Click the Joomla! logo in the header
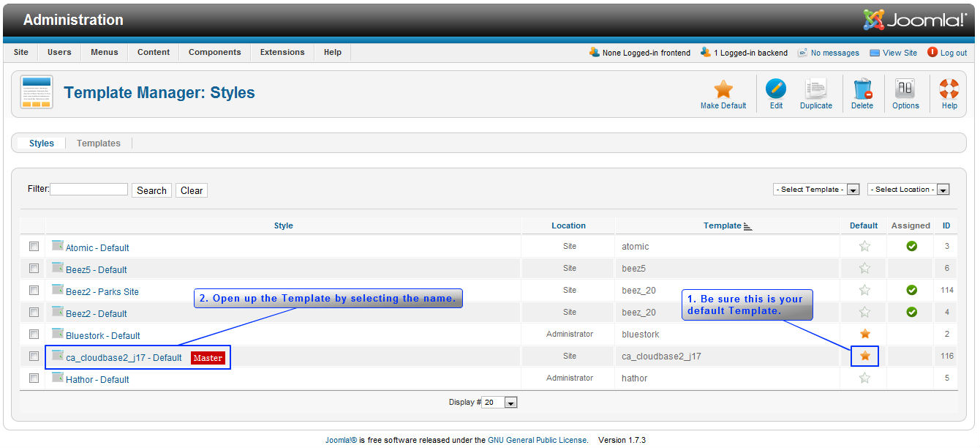The height and width of the screenshot is (448, 980). (x=914, y=20)
